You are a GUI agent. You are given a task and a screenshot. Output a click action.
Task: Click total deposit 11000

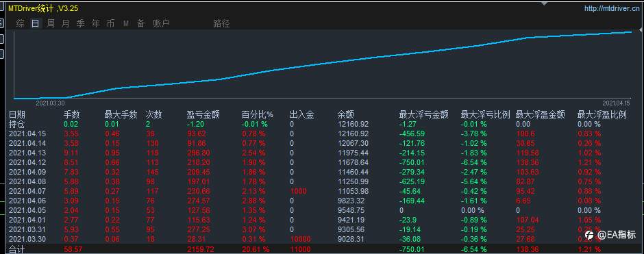click(300, 249)
